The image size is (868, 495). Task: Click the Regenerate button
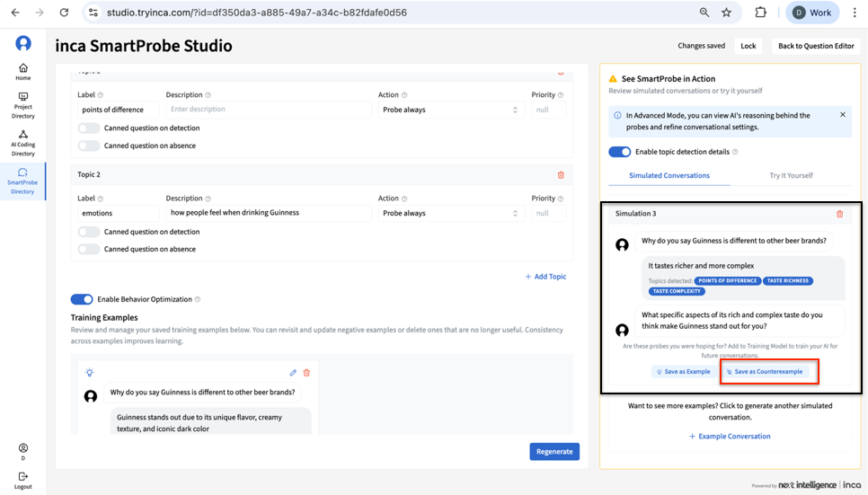[x=554, y=451]
